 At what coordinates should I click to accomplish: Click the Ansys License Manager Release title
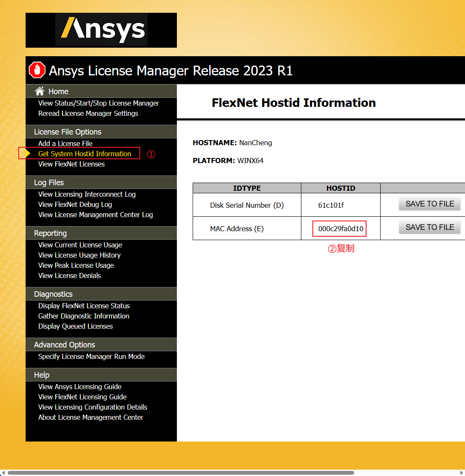(x=171, y=71)
